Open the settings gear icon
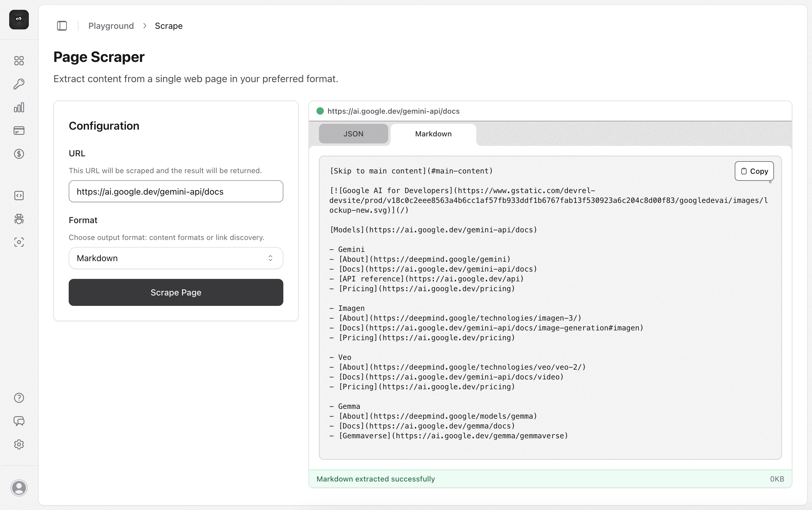Image resolution: width=812 pixels, height=510 pixels. pos(19,444)
